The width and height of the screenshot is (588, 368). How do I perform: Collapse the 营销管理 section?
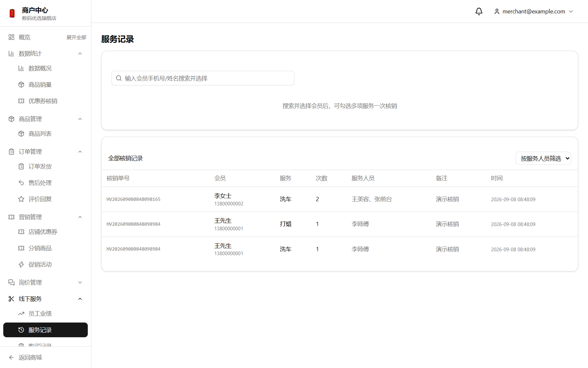tap(80, 217)
